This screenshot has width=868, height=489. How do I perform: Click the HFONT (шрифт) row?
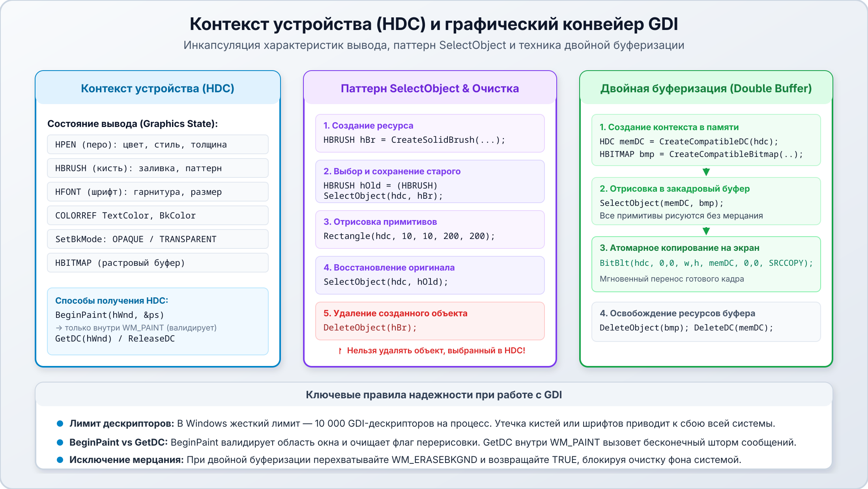coord(158,192)
